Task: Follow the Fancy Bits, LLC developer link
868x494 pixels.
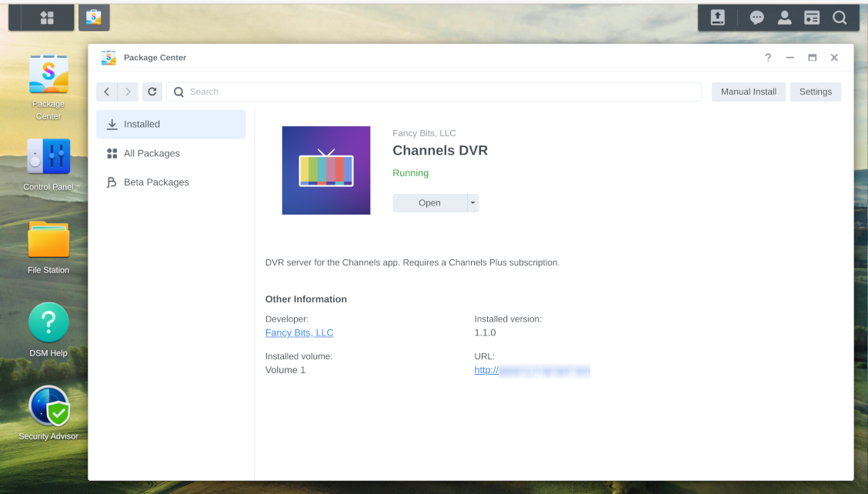Action: pos(299,332)
